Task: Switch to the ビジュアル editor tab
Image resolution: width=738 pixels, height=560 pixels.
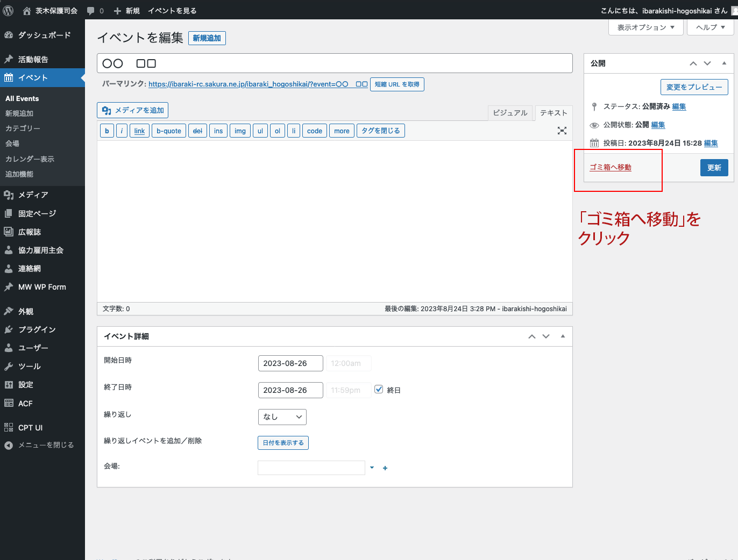Action: click(510, 113)
